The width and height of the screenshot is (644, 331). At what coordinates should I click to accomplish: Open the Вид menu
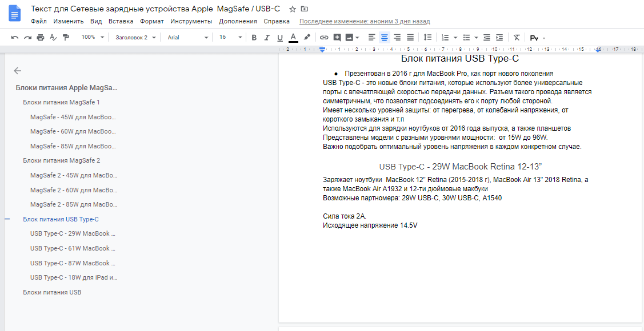click(x=96, y=21)
